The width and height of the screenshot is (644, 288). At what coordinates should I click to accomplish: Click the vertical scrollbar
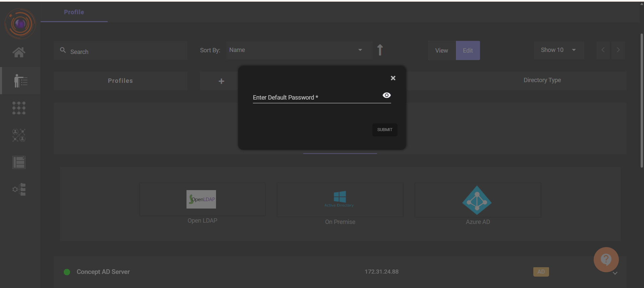(642, 101)
